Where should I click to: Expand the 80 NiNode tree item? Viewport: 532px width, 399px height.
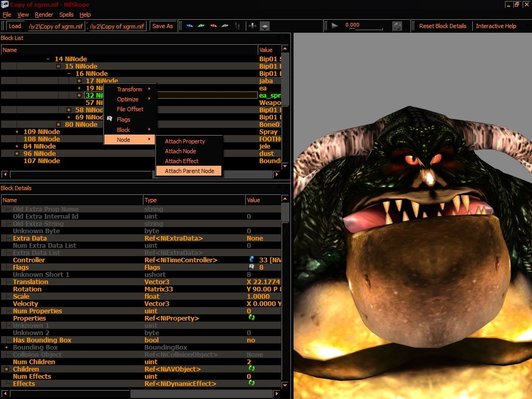point(58,125)
